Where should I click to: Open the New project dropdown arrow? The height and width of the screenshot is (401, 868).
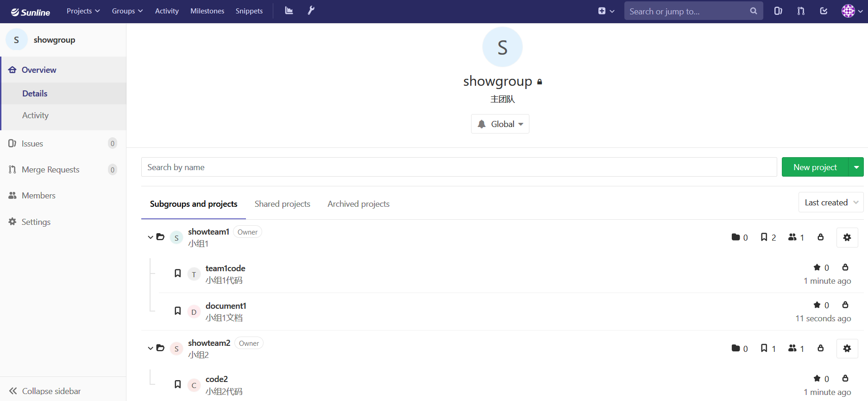point(856,167)
